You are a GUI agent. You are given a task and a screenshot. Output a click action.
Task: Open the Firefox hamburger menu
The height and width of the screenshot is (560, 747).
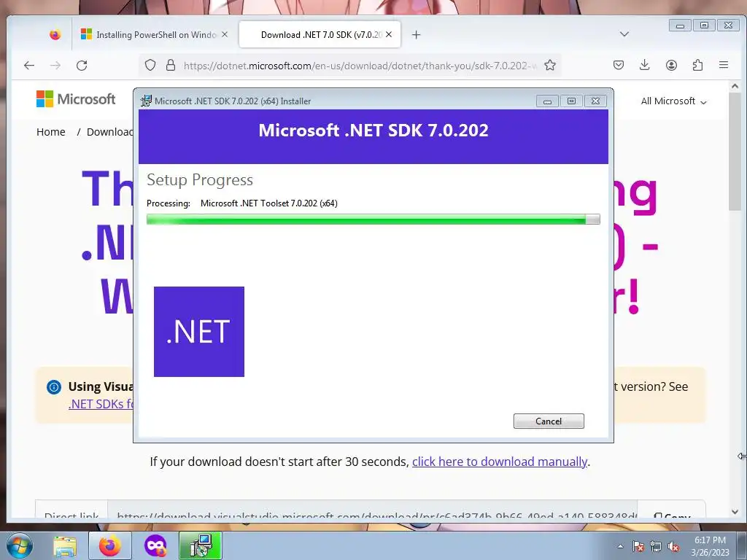point(724,65)
